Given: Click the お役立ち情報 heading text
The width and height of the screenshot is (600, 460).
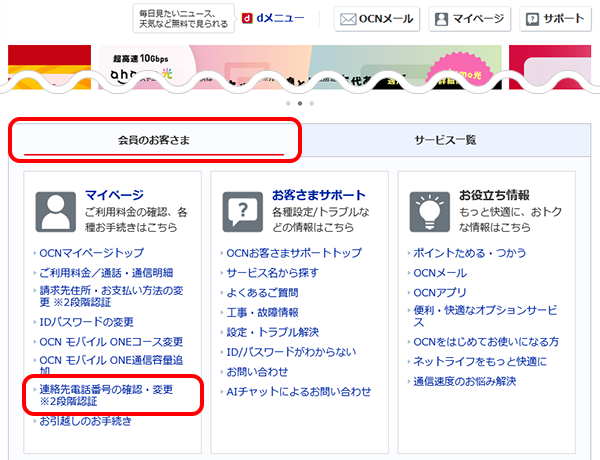Looking at the screenshot, I should (x=494, y=195).
